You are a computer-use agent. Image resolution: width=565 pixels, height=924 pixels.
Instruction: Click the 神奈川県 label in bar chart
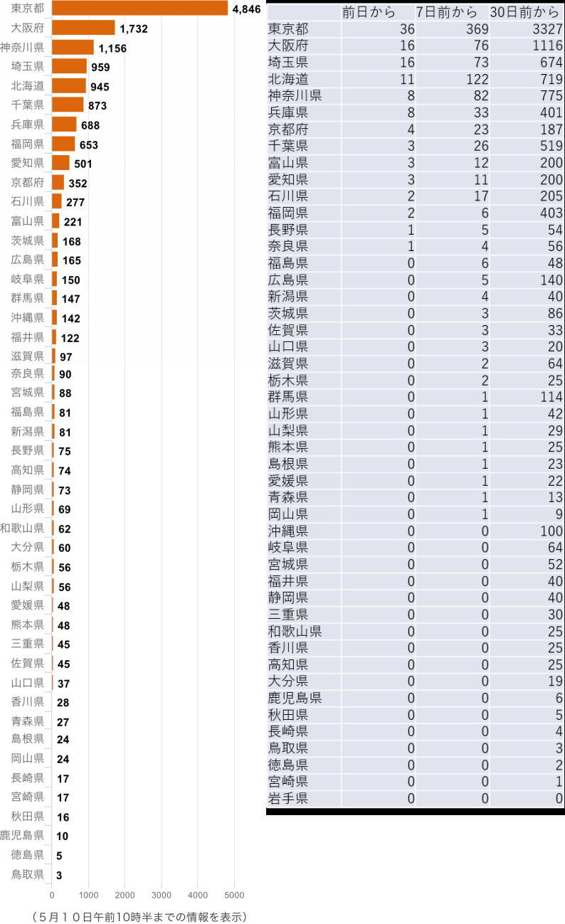pos(22,47)
